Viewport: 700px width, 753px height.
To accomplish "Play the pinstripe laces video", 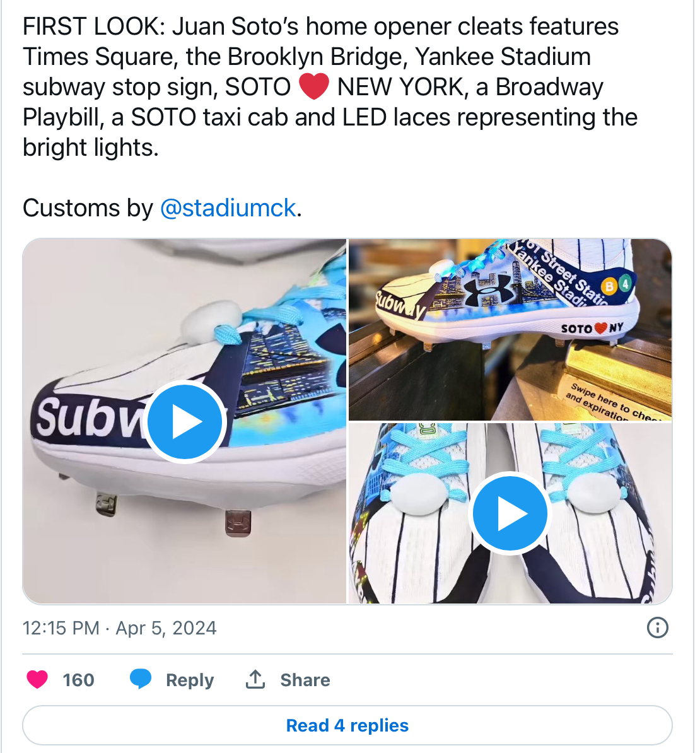I will coord(510,513).
